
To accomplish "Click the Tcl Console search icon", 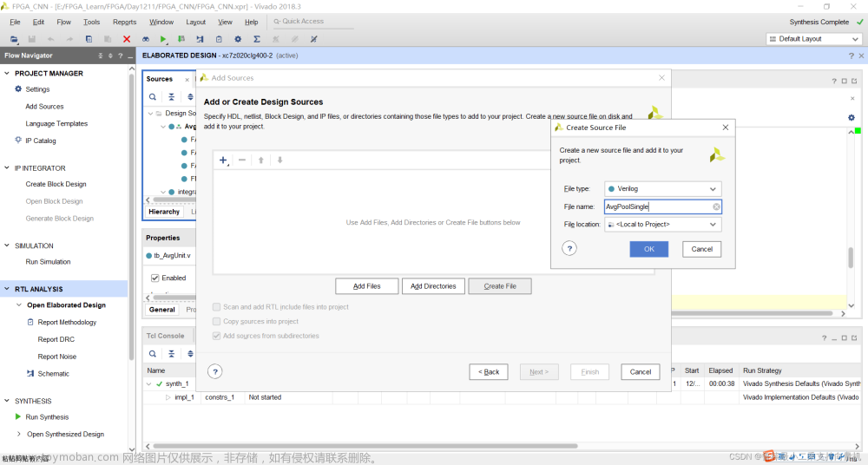I will (152, 354).
